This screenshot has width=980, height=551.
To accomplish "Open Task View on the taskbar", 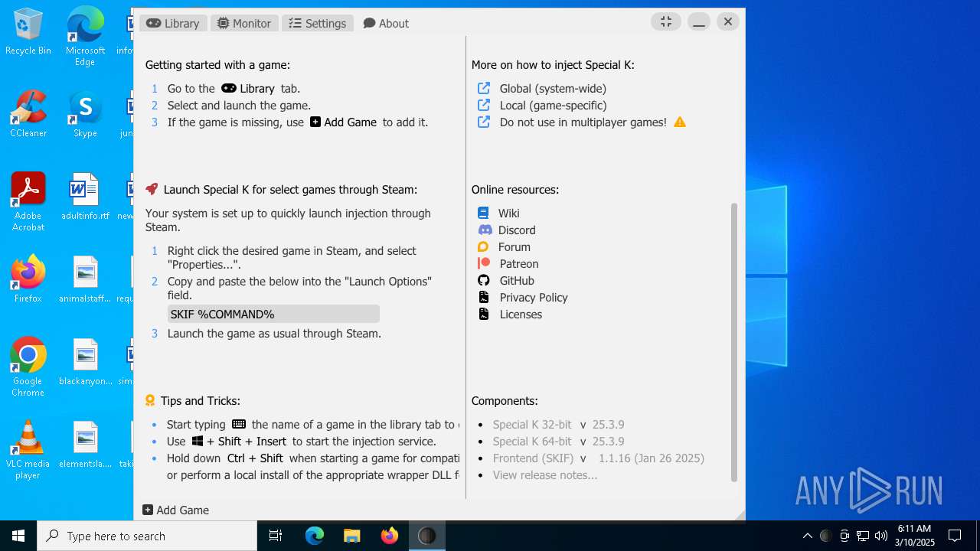I will (x=276, y=536).
